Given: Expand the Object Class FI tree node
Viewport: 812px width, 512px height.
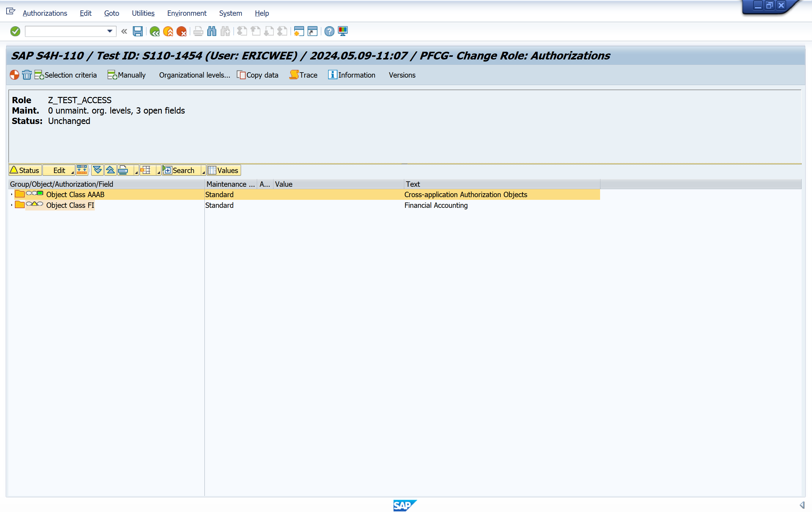Looking at the screenshot, I should click(12, 205).
